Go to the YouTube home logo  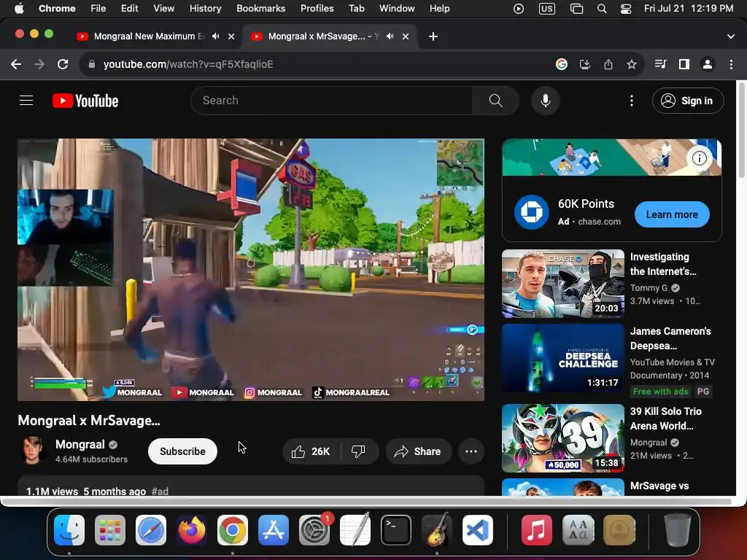pos(85,101)
